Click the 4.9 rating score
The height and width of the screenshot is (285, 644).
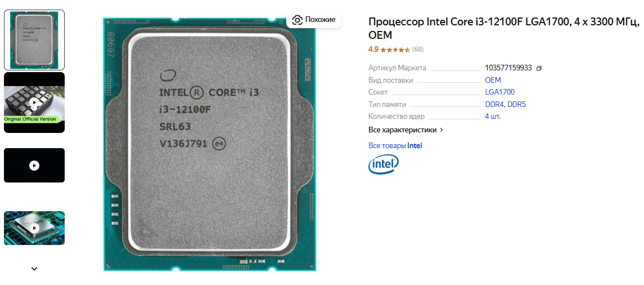[x=373, y=50]
